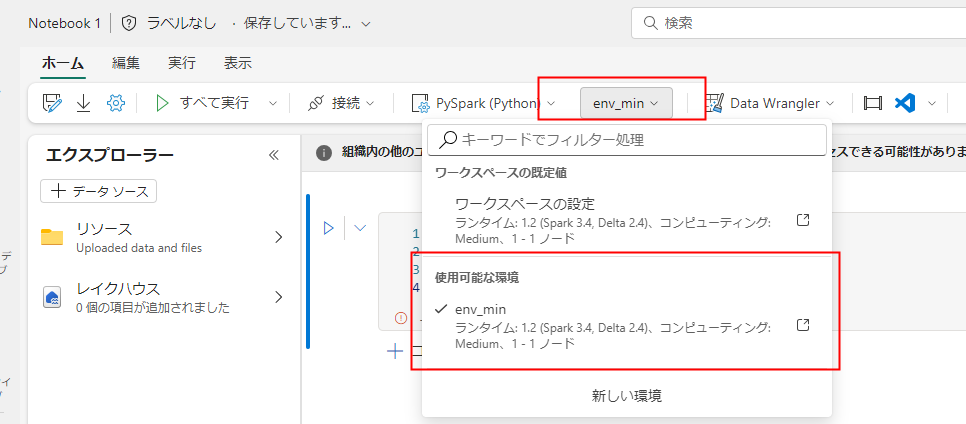This screenshot has width=966, height=424.
Task: Open in VS Code icon
Action: point(904,104)
